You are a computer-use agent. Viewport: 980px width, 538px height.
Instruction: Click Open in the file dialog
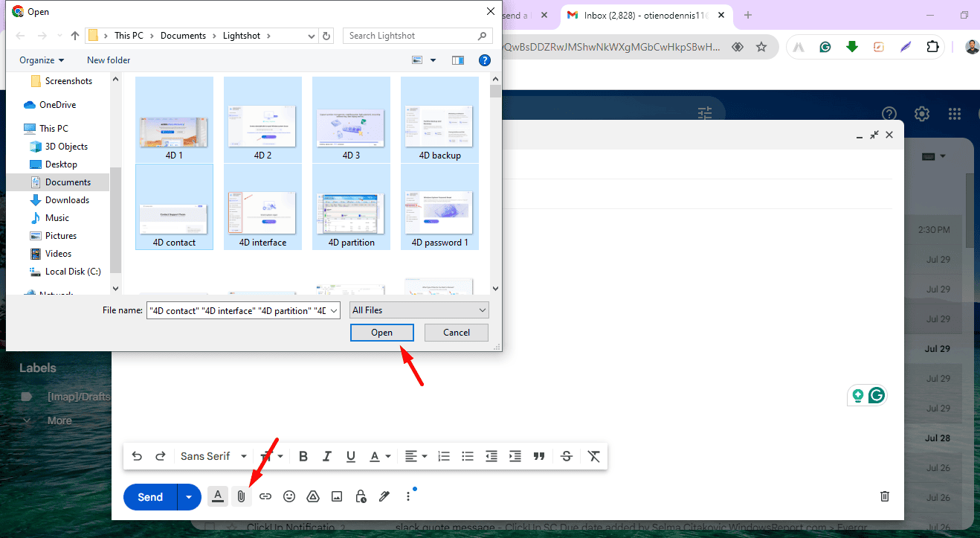[382, 333]
